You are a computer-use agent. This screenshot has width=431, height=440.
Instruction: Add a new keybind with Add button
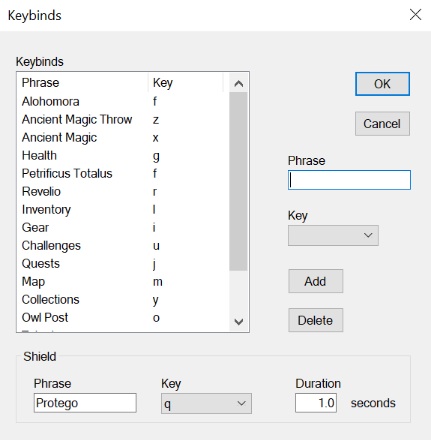point(315,281)
